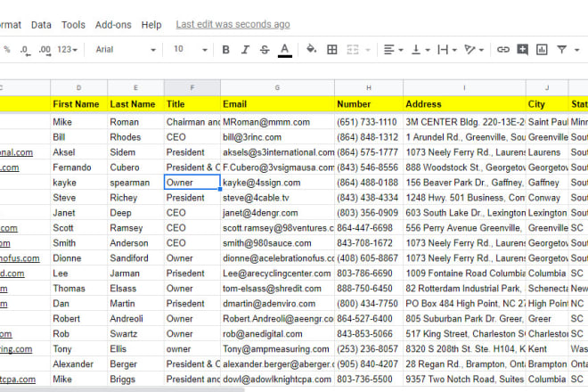588x392 pixels.
Task: Open the Tools menu
Action: [x=73, y=25]
